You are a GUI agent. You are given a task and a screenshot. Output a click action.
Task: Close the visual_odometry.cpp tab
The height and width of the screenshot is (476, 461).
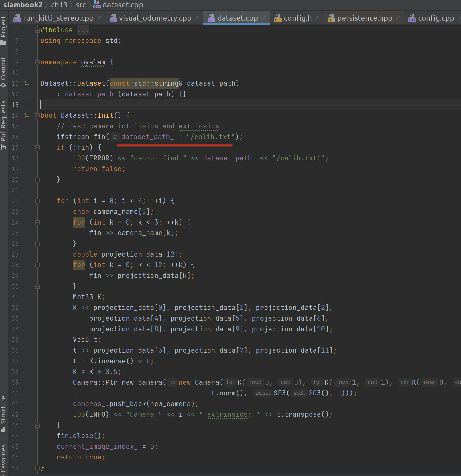[197, 18]
